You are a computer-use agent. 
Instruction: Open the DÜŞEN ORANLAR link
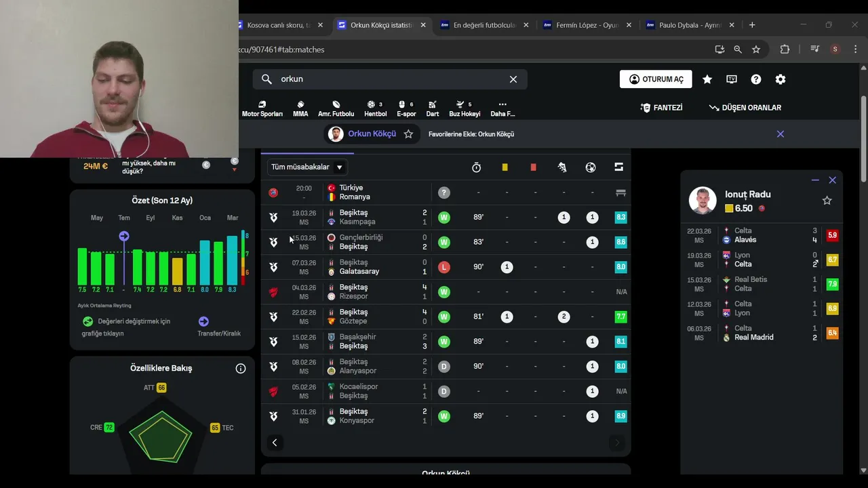745,108
